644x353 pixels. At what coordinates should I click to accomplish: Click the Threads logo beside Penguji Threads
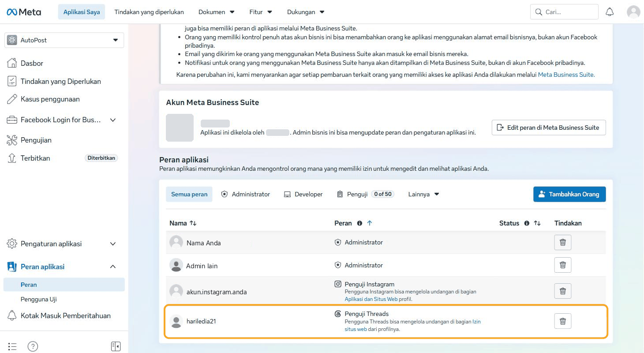point(338,314)
